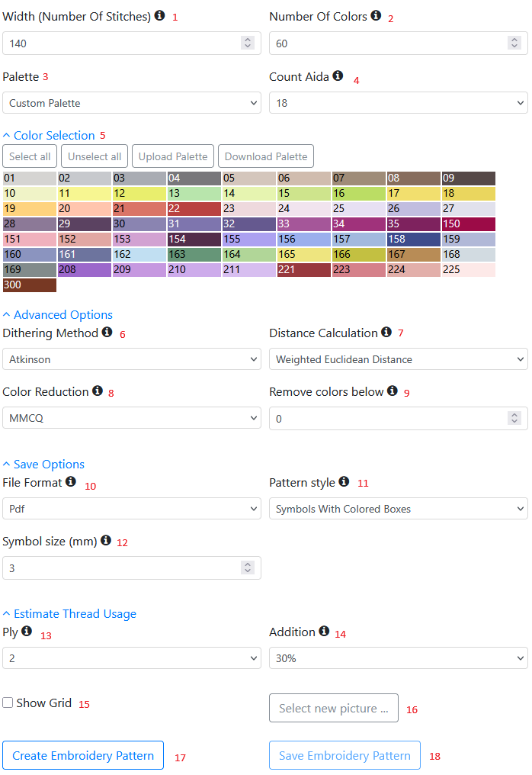
Task: Click the File Format info icon
Action: (71, 481)
